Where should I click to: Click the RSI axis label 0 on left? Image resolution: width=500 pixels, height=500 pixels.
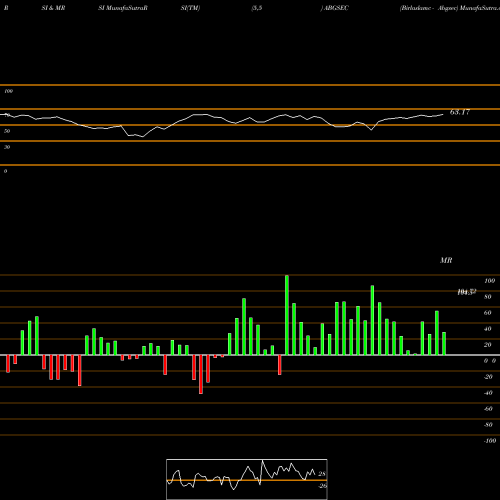click(5, 171)
